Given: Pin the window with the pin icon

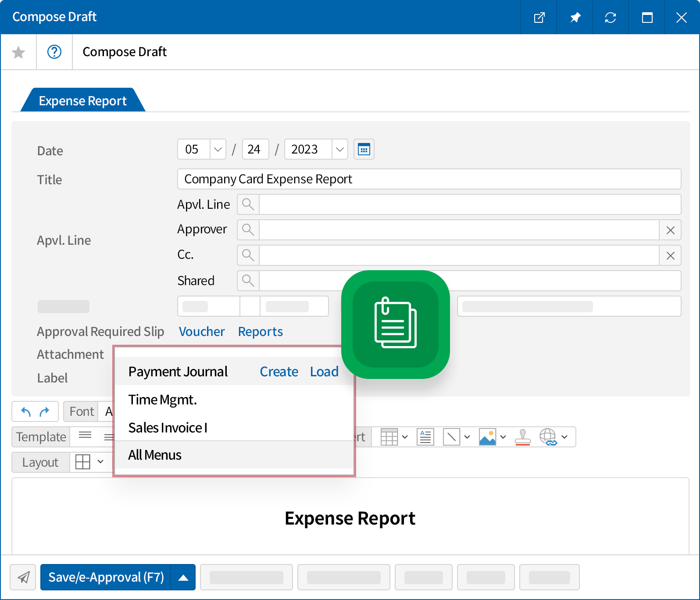Looking at the screenshot, I should [575, 18].
